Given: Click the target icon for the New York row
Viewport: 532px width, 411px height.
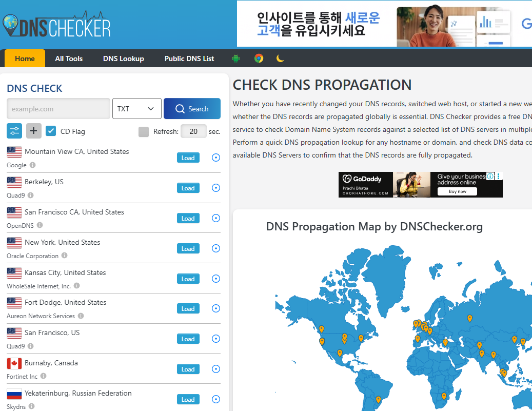Looking at the screenshot, I should 216,248.
